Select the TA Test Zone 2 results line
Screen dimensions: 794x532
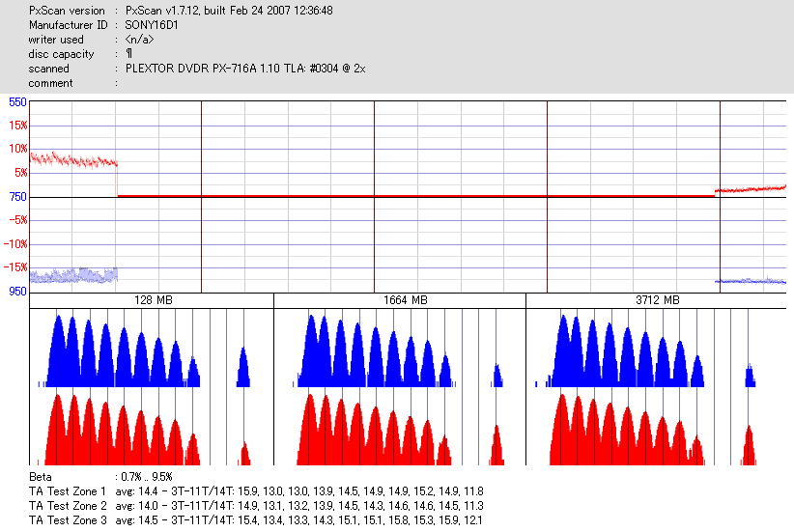[x=256, y=506]
